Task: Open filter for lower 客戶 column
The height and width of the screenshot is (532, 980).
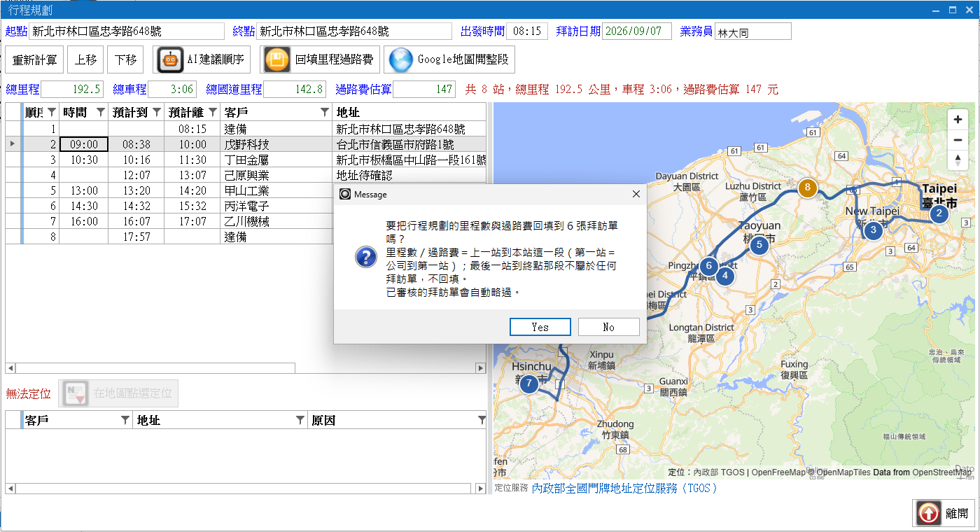Action: click(x=125, y=420)
